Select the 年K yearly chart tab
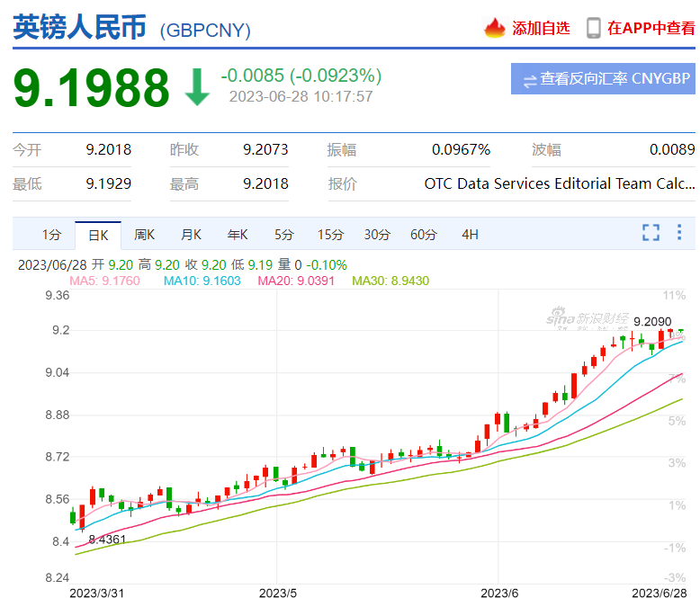The height and width of the screenshot is (598, 700). pyautogui.click(x=238, y=235)
